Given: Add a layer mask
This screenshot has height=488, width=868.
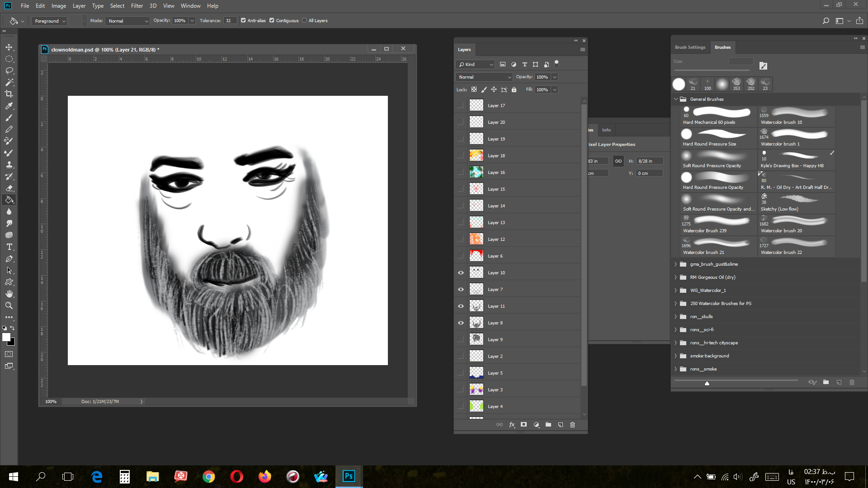Looking at the screenshot, I should tap(524, 425).
